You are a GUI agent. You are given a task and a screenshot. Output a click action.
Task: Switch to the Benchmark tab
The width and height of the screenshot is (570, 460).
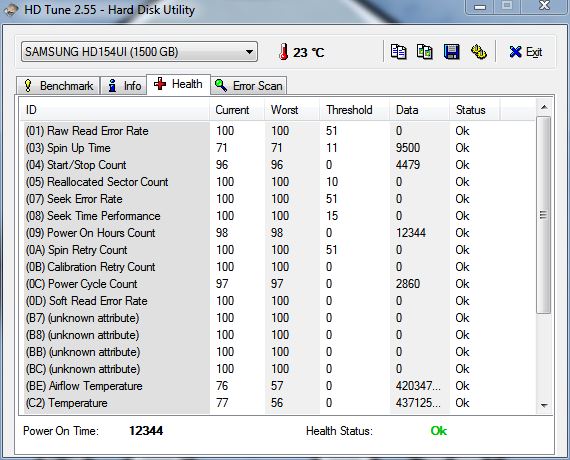point(58,86)
